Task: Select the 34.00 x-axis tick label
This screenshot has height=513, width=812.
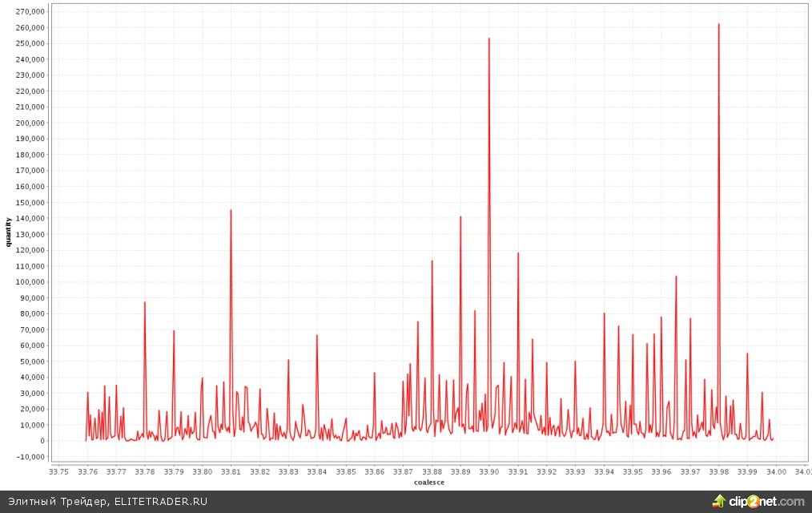Action: pos(776,472)
